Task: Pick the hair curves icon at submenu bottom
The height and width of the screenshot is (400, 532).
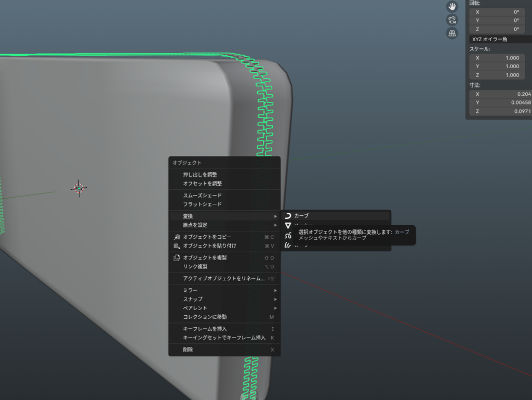Action: point(288,245)
